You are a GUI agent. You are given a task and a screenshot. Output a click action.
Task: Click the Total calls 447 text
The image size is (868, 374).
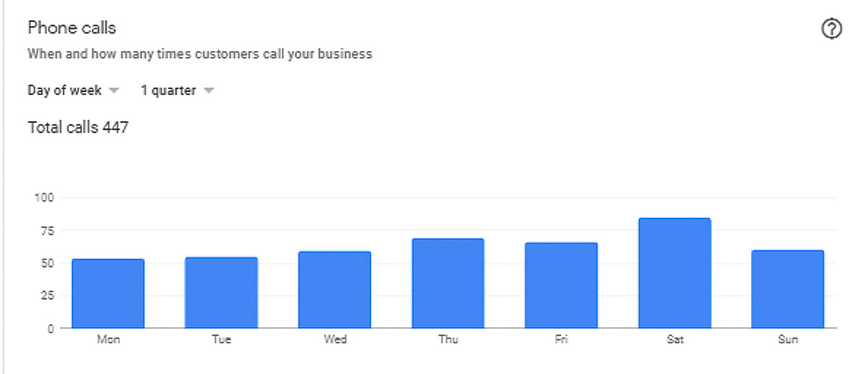pos(78,127)
